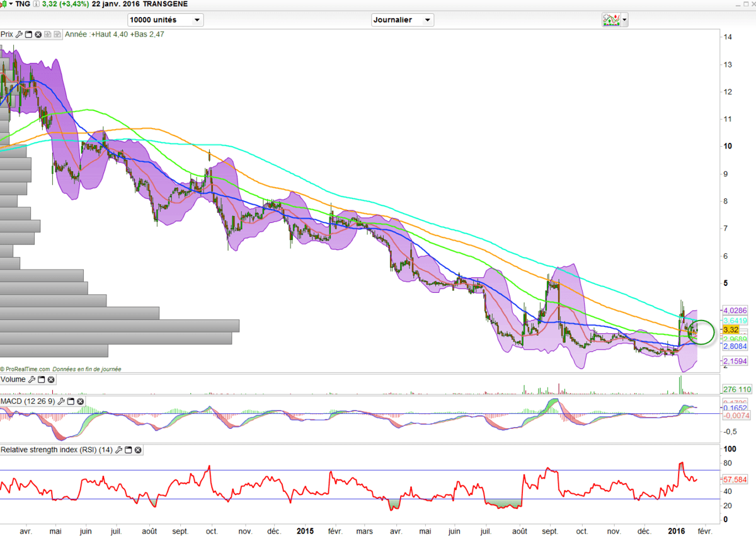Remove the Prix panel with X icon

point(38,35)
